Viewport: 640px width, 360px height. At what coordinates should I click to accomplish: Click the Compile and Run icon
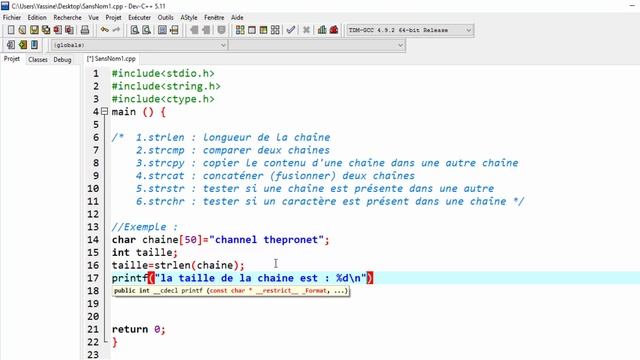point(264,30)
